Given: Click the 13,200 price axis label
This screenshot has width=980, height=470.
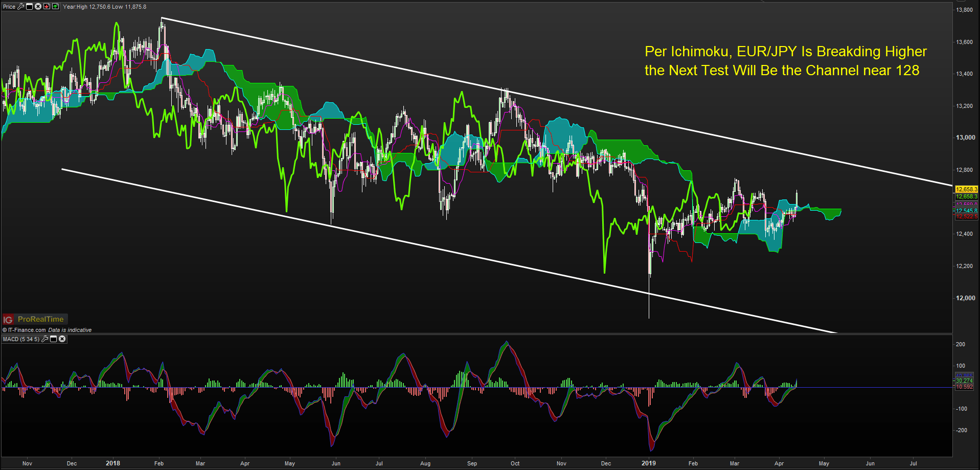Looking at the screenshot, I should 965,106.
